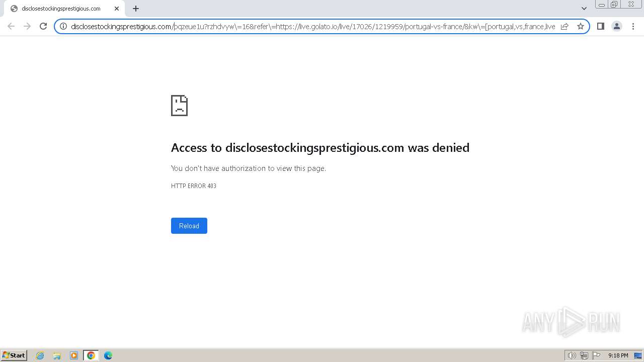
Task: Open the Windows Start menu
Action: point(14,355)
